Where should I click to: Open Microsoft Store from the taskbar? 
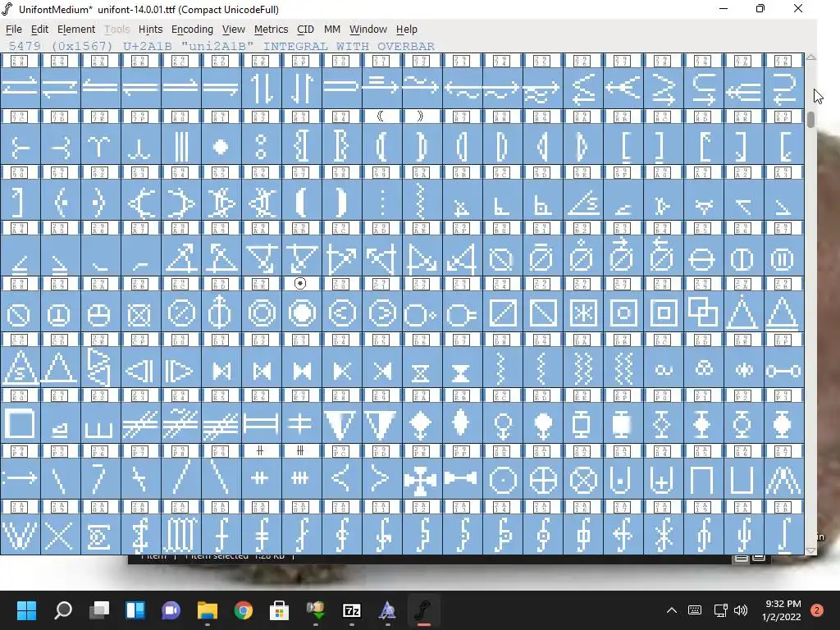coord(279,610)
